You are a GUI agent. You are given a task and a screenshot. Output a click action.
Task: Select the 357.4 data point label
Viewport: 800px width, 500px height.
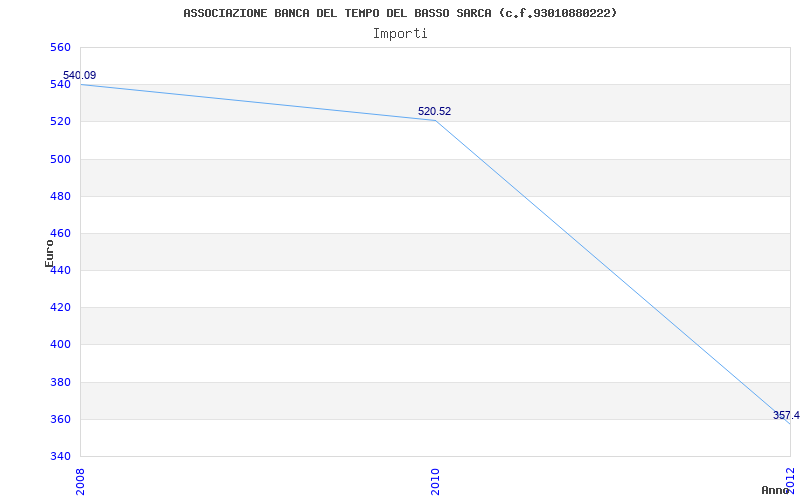coord(786,415)
